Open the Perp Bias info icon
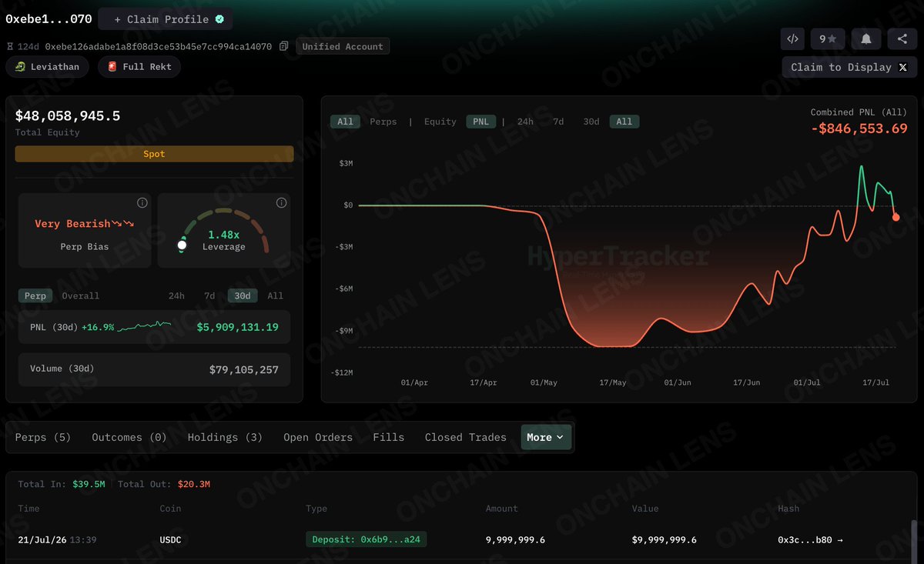924x564 pixels. (x=142, y=203)
